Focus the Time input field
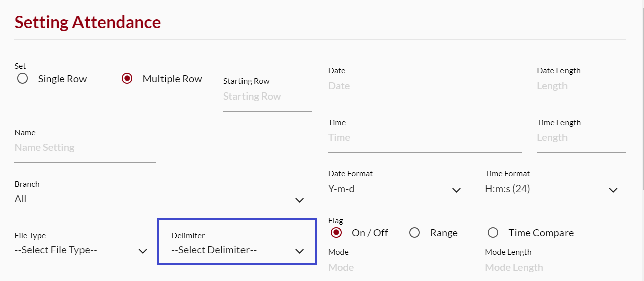The height and width of the screenshot is (281, 644). (424, 138)
